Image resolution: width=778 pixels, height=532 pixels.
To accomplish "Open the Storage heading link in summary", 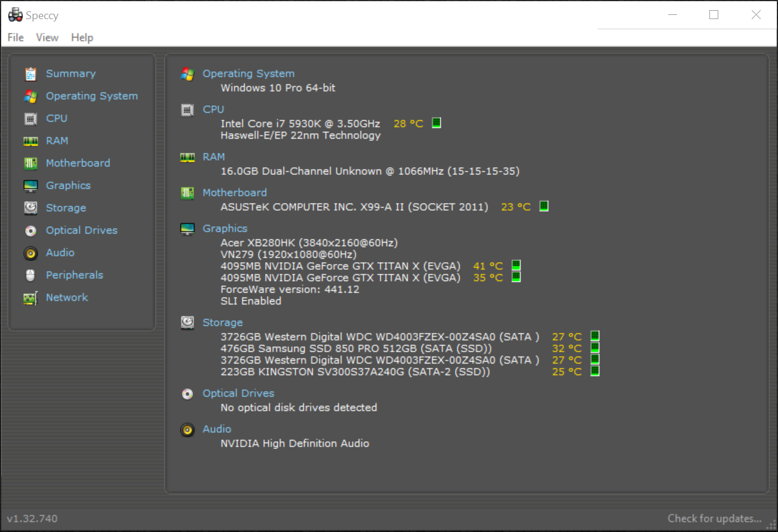I will [223, 322].
